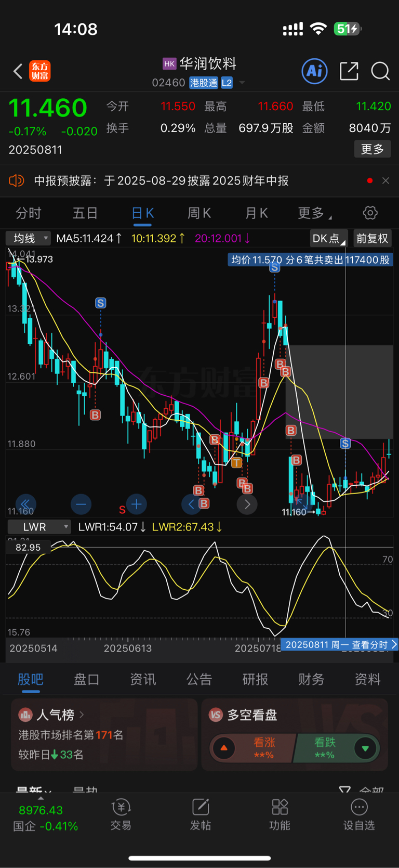Tap the 看跌 down triangle button
Viewport: 399px width, 868px height.
click(x=365, y=748)
